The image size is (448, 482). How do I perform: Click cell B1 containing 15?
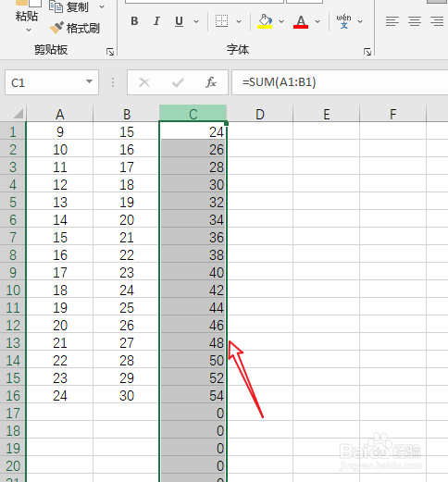[126, 131]
